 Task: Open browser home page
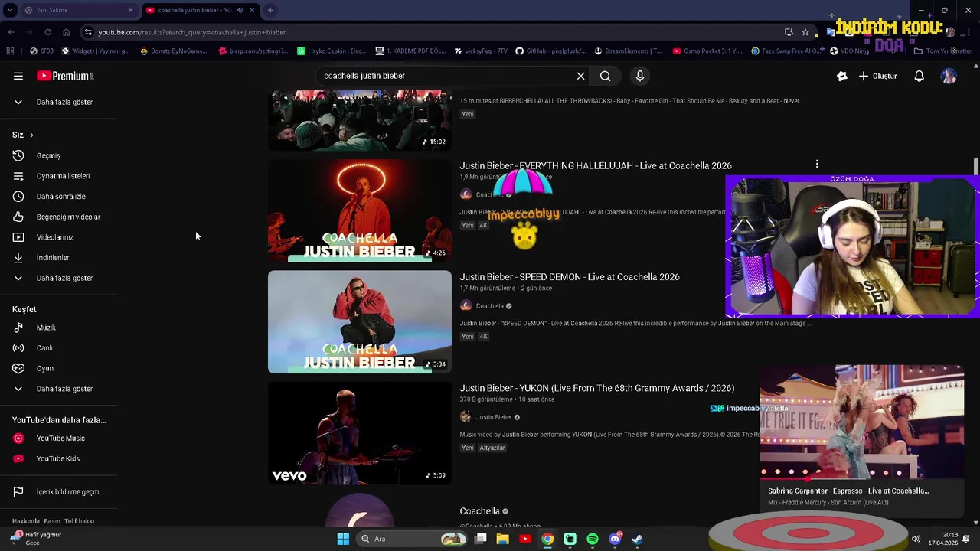click(x=66, y=32)
